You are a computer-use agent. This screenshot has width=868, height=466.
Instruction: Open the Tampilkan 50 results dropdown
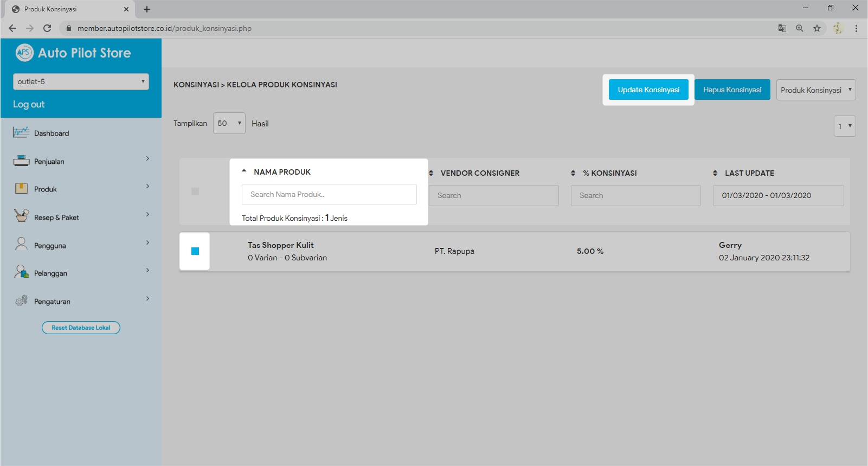229,124
